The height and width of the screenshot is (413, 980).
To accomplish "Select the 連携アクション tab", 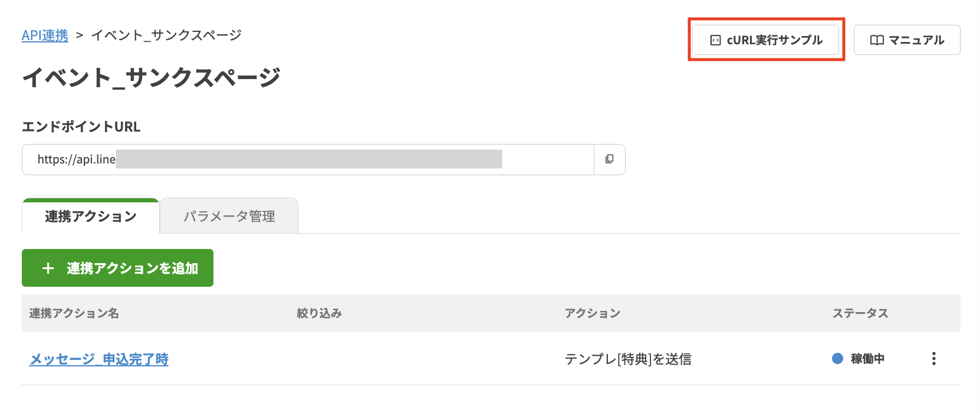I will [91, 217].
